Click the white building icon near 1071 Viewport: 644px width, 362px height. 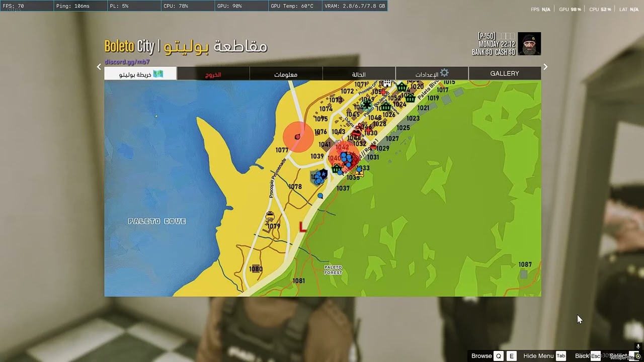(x=386, y=83)
